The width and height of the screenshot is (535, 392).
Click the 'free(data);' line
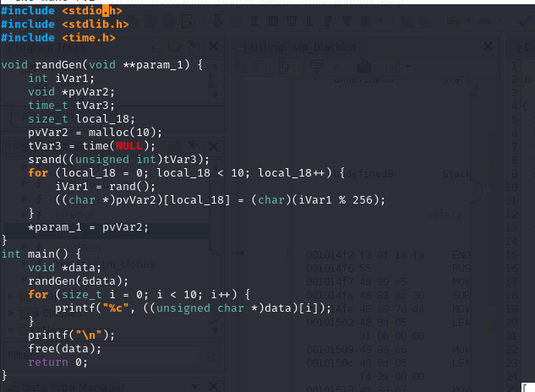(65, 349)
